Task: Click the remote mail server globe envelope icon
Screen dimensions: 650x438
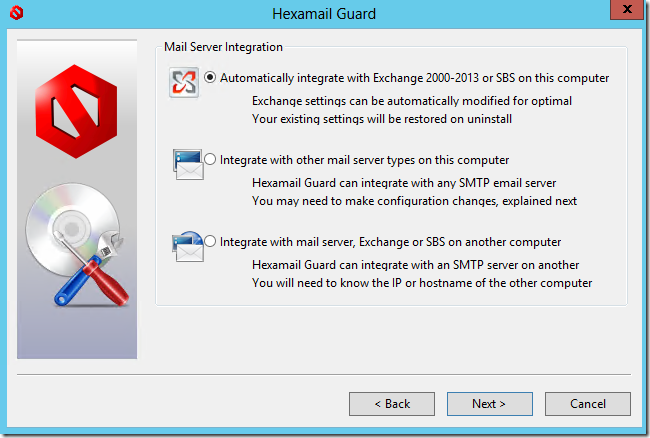Action: 188,247
